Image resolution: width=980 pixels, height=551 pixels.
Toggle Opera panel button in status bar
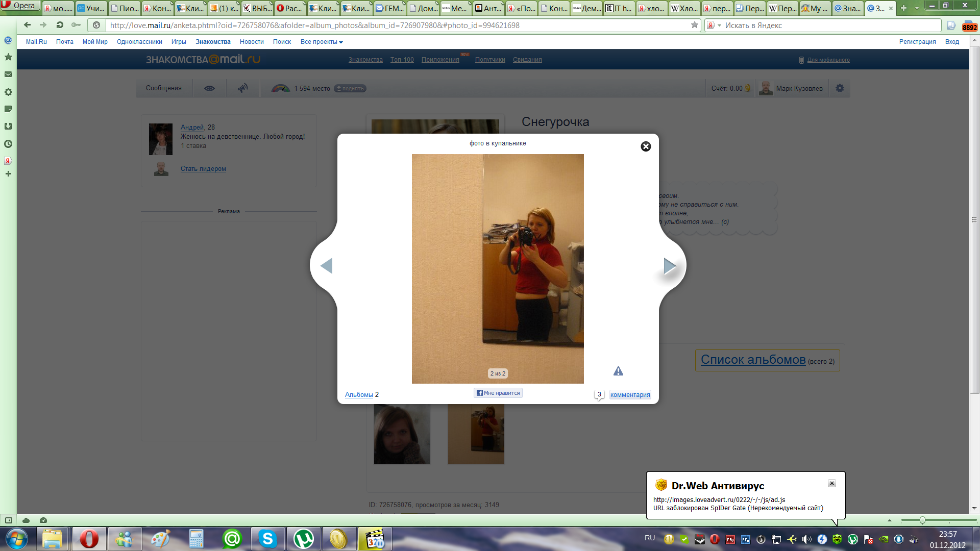(x=8, y=520)
